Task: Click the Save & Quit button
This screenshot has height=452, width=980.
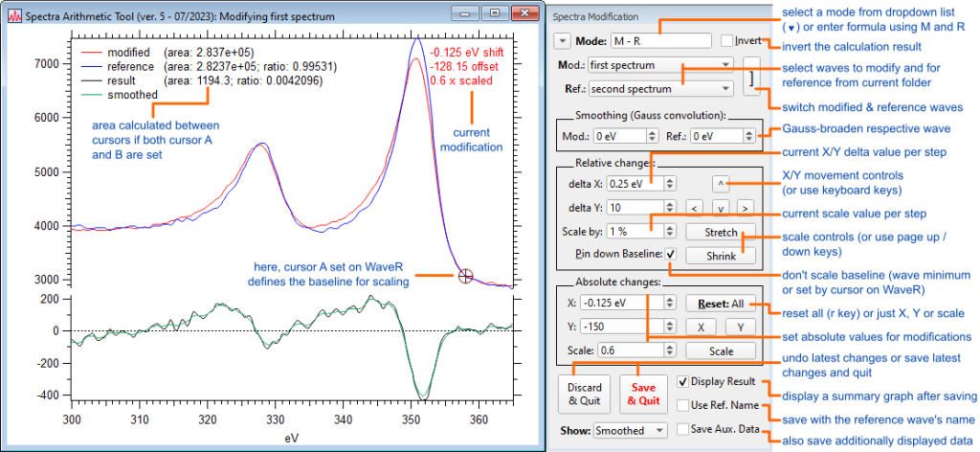Action: (x=644, y=394)
